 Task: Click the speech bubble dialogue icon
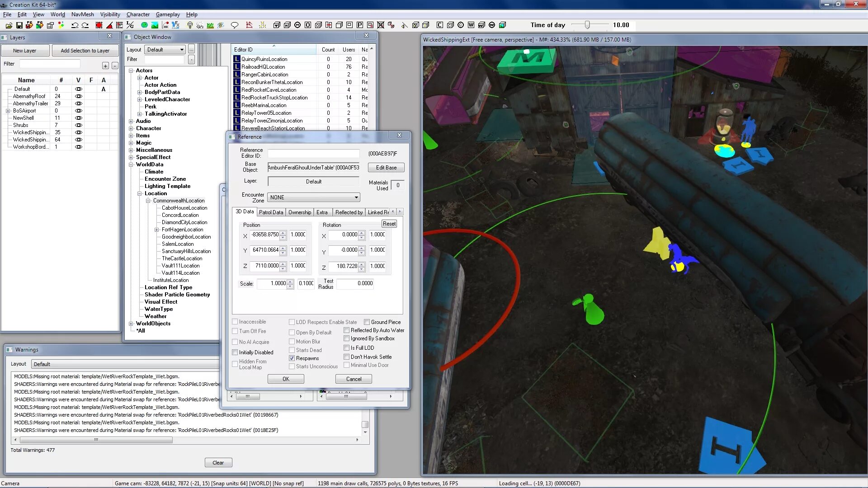tap(234, 25)
